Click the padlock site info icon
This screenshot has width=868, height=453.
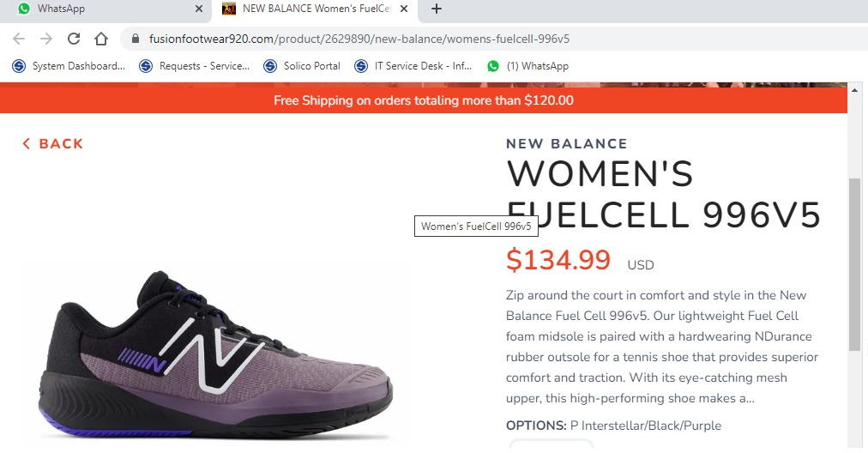tap(136, 39)
